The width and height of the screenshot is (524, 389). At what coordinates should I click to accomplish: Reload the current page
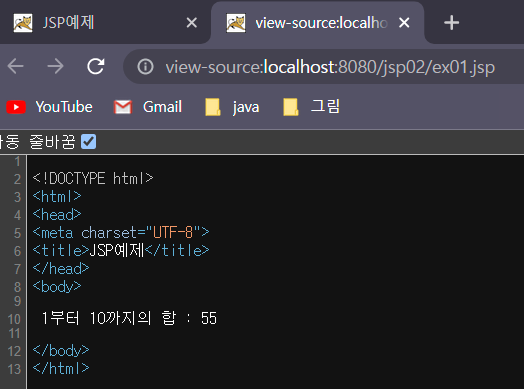tap(96, 66)
